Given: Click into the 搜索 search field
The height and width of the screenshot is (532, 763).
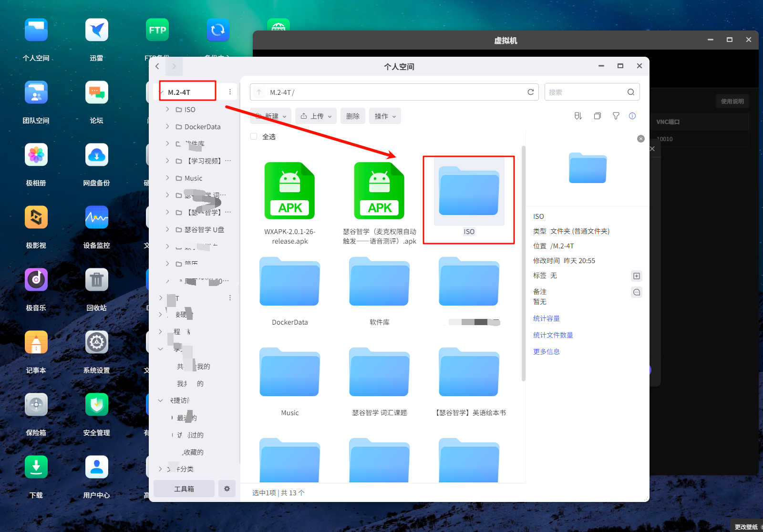Looking at the screenshot, I should coord(585,92).
